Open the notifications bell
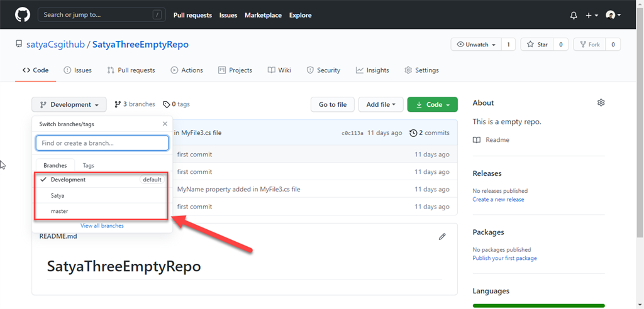 coord(574,15)
